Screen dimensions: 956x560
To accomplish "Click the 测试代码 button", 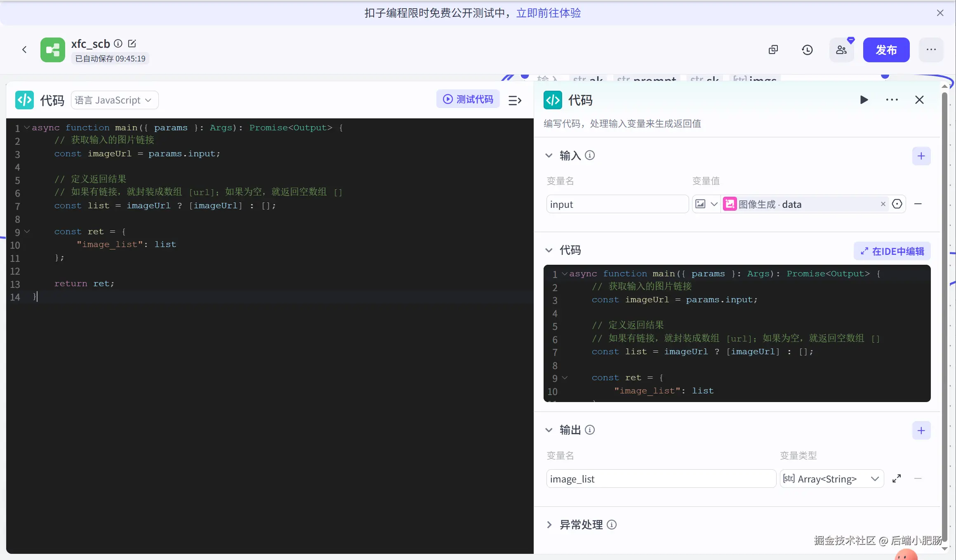I will click(x=468, y=99).
